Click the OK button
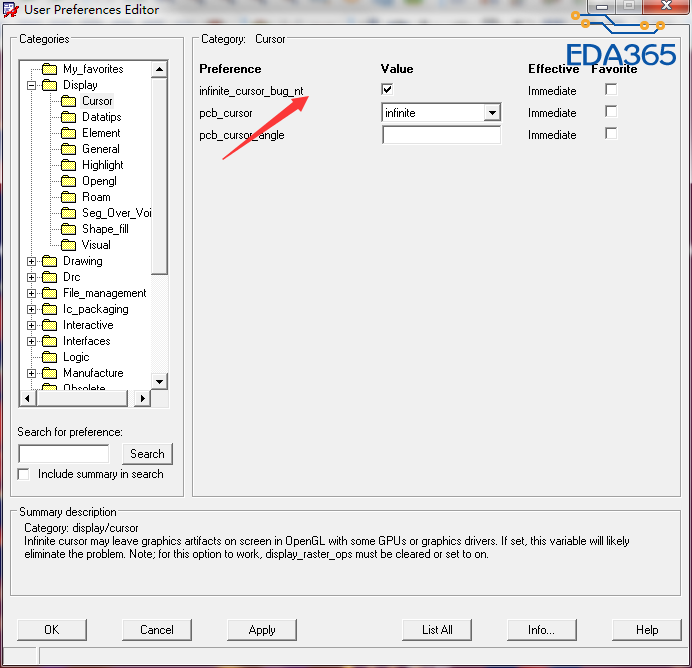The width and height of the screenshot is (692, 668). (52, 630)
